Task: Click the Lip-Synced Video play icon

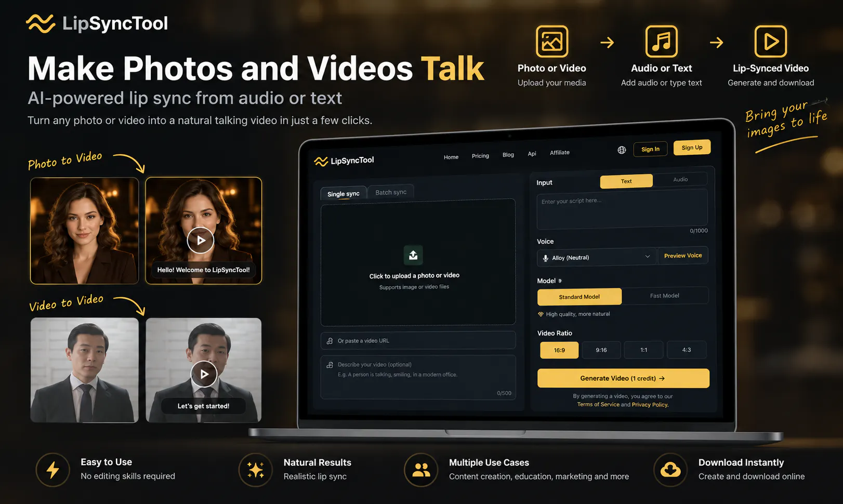Action: coord(771,41)
